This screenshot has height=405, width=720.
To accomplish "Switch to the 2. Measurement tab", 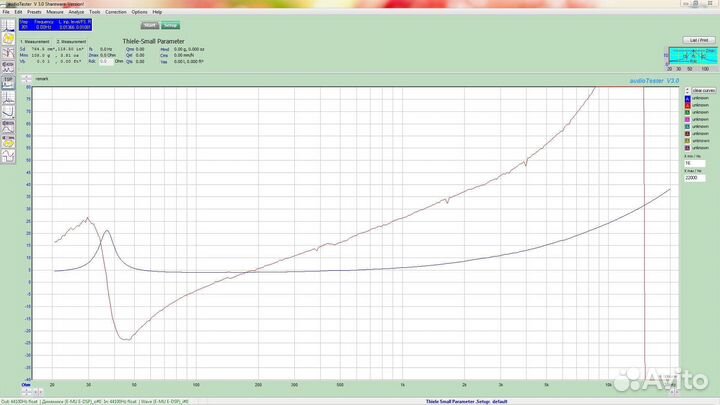I will click(73, 41).
